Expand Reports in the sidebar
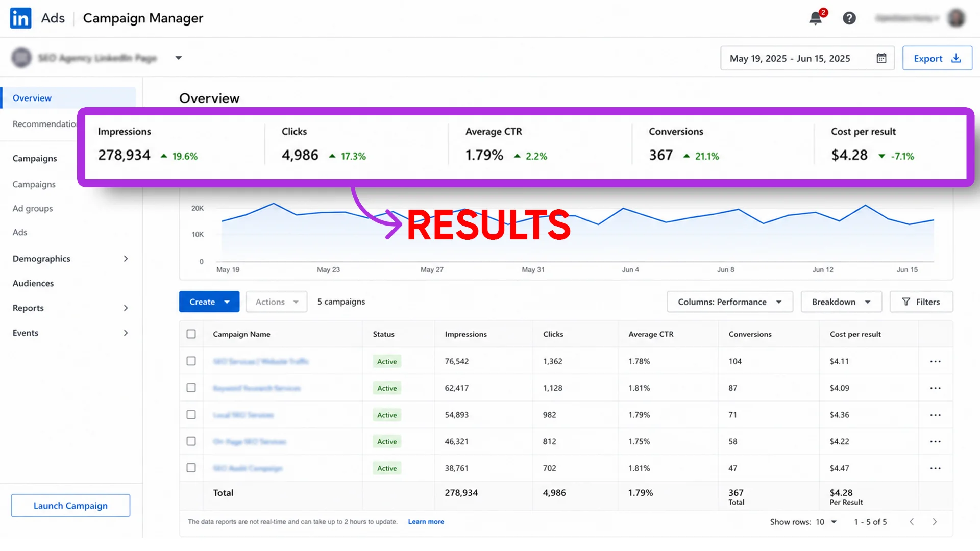This screenshot has height=551, width=980. [126, 308]
